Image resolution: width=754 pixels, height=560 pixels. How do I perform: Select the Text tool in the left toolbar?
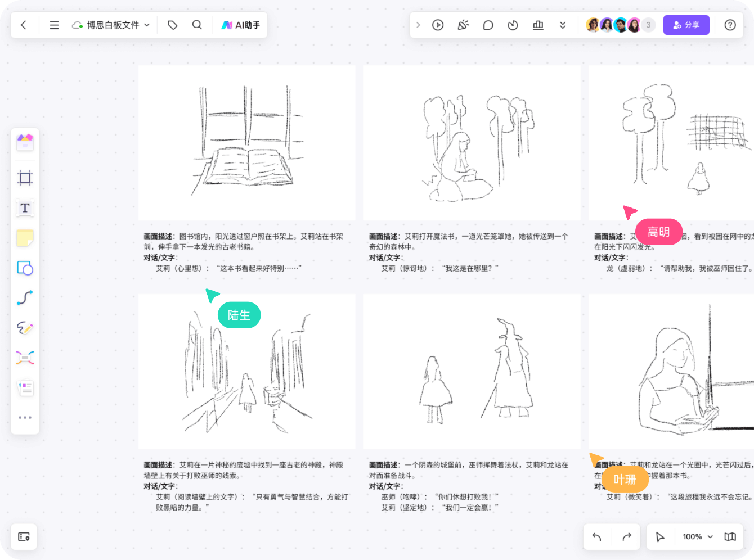[x=25, y=207]
